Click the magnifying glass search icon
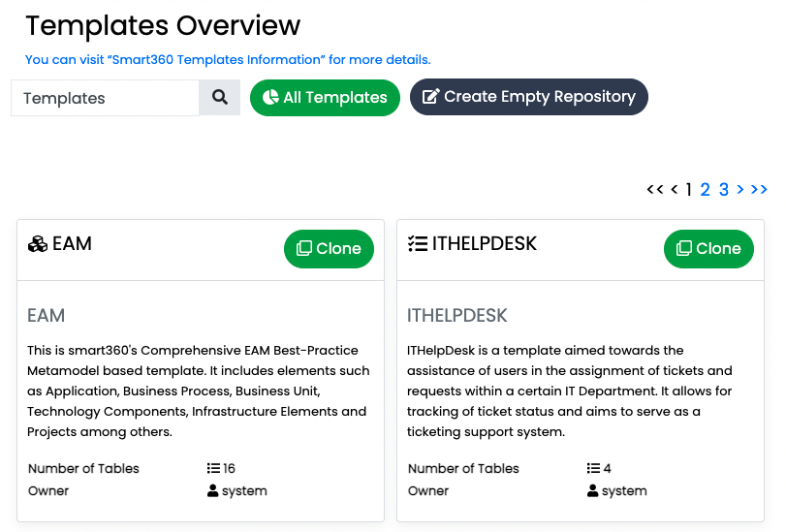The width and height of the screenshot is (786, 532). tap(220, 97)
